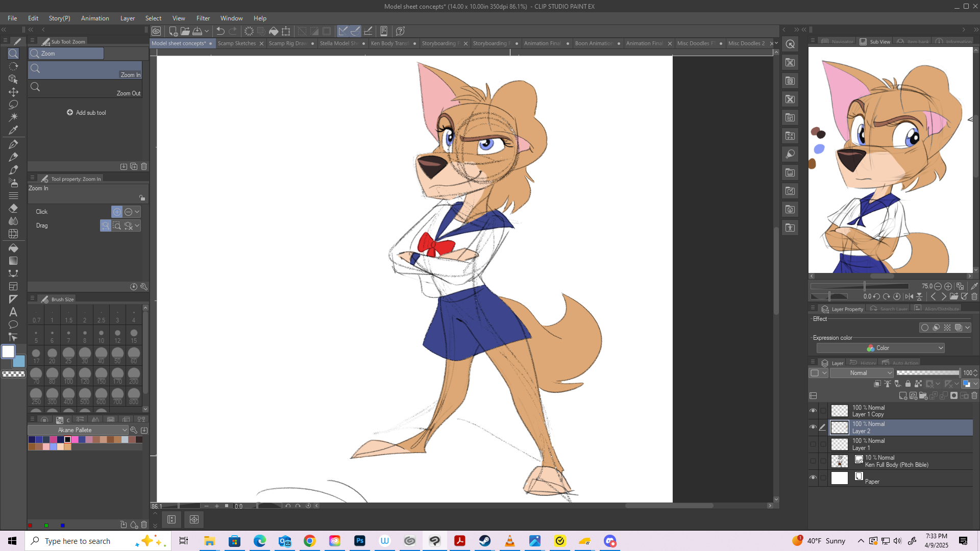
Task: Open the Expression color dropdown
Action: (x=880, y=348)
